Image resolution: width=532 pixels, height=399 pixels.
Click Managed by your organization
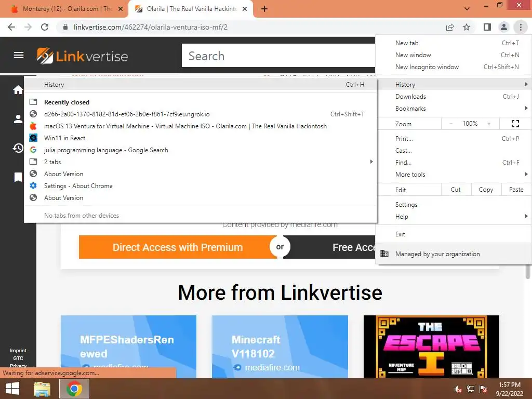(454, 254)
